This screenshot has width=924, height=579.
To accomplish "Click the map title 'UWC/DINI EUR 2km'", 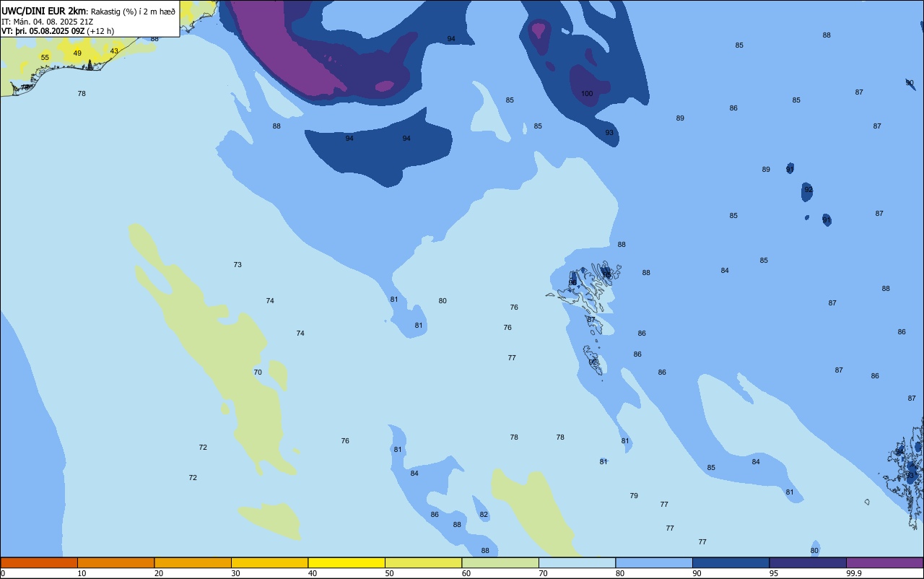I will [44, 11].
